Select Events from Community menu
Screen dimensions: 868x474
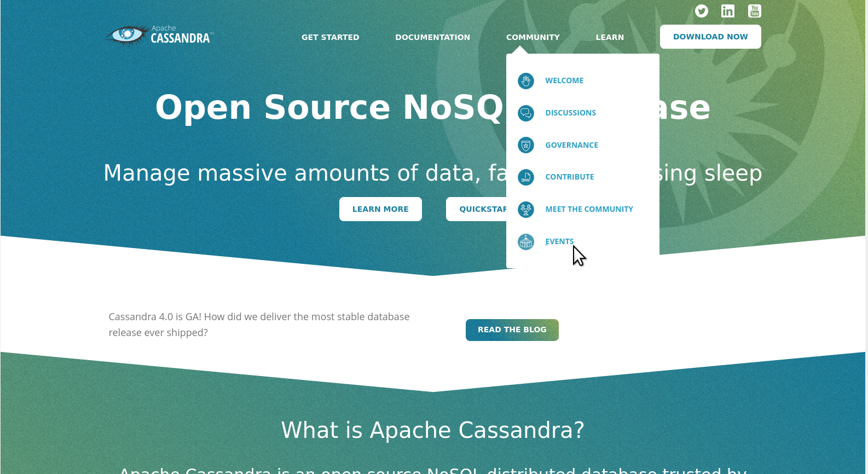pos(559,241)
